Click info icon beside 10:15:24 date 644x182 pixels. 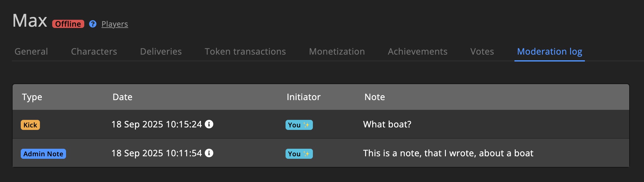click(x=209, y=124)
